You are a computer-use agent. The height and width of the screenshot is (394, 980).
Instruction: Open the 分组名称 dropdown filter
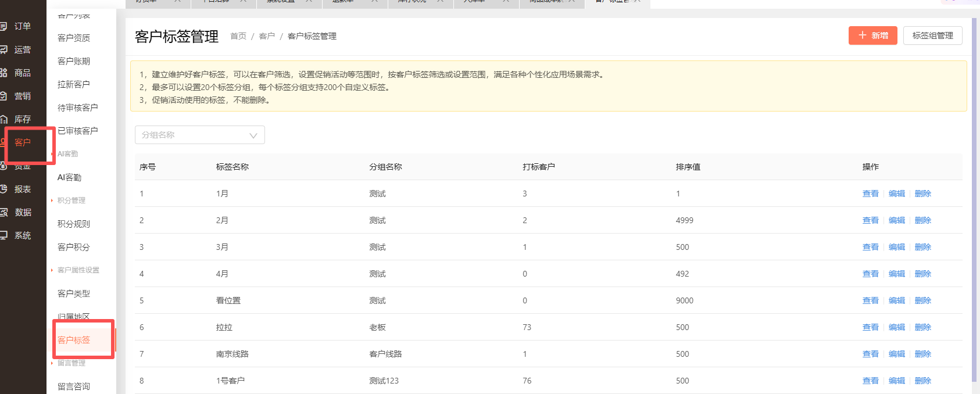coord(199,135)
